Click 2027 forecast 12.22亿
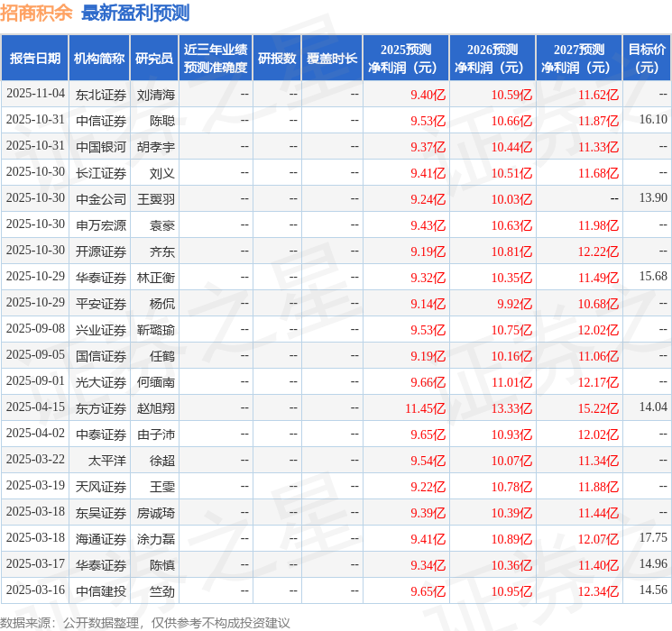This screenshot has height=631, width=672. coord(599,251)
